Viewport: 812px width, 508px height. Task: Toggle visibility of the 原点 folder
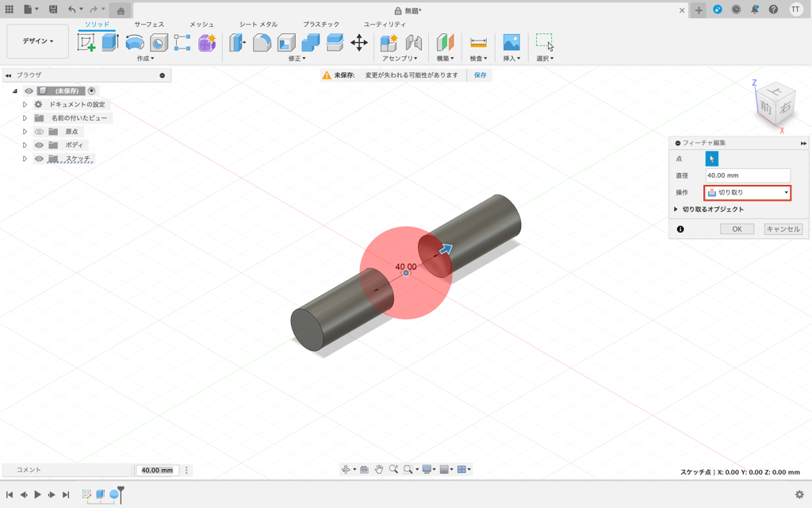pos(39,132)
